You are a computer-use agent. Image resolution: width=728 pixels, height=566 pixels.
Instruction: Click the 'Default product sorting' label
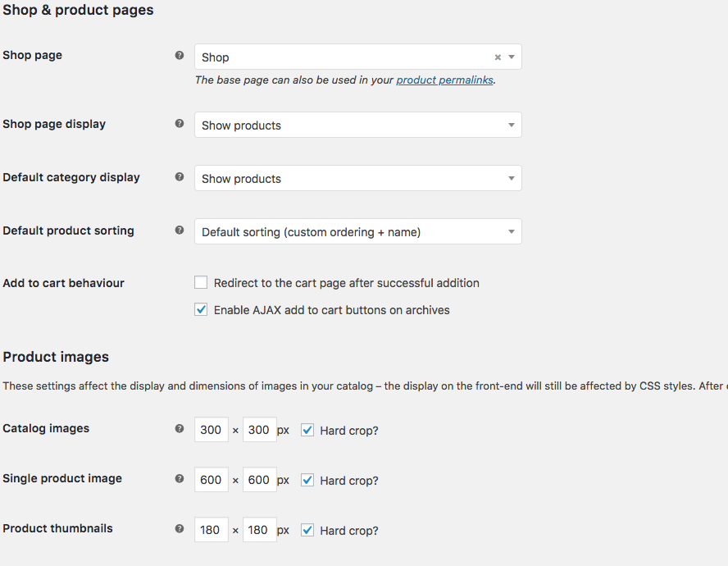tap(68, 231)
